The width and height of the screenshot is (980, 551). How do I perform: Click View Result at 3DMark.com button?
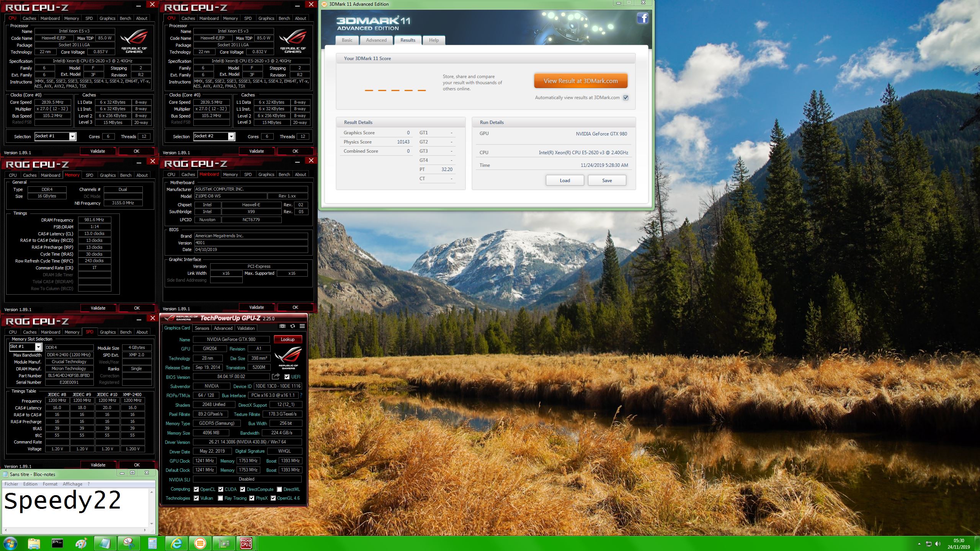pos(581,81)
